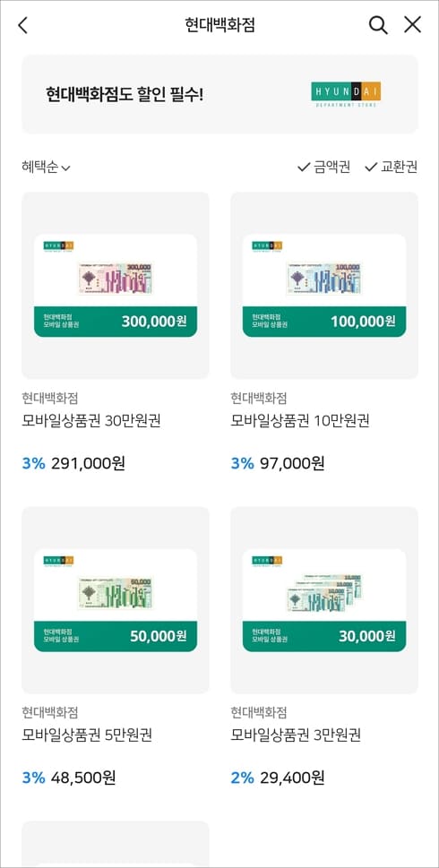This screenshot has height=868, width=439.
Task: Tap the 현대백화점도 할인 필수! banner
Action: (x=219, y=94)
